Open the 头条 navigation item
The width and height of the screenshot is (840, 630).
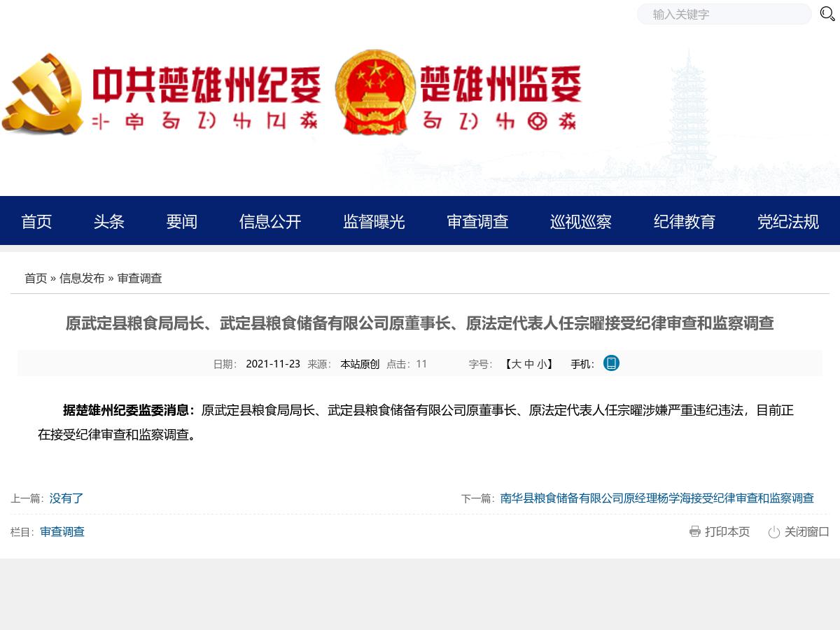click(109, 221)
